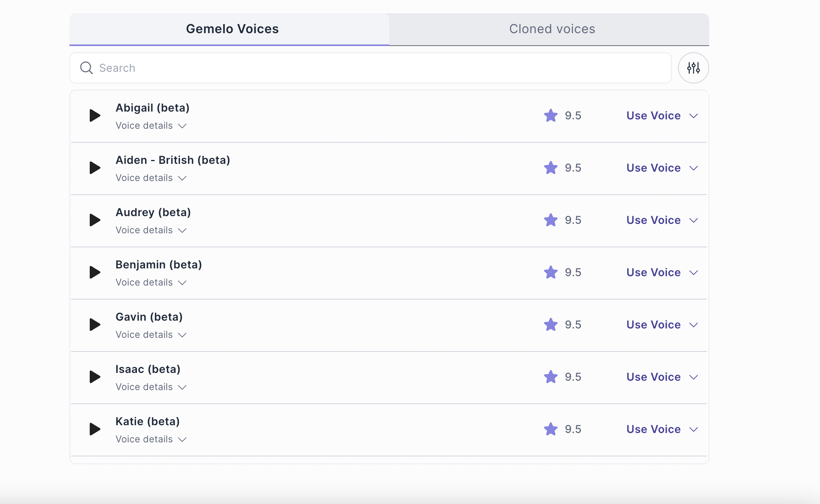Screen dimensions: 820x504
Task: Open the Use Voice dropdown arrow for Benjamin
Action: (693, 272)
